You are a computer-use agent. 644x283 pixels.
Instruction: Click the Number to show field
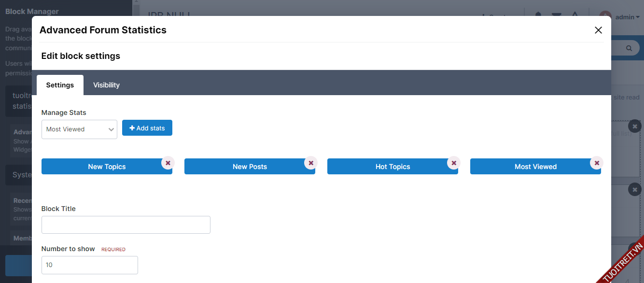[90, 265]
